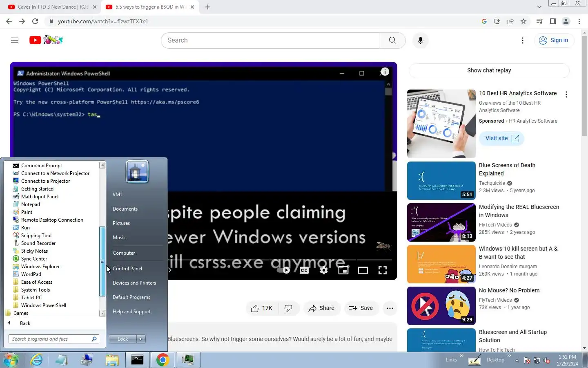Open the YouTube hamburger guide menu

15,40
